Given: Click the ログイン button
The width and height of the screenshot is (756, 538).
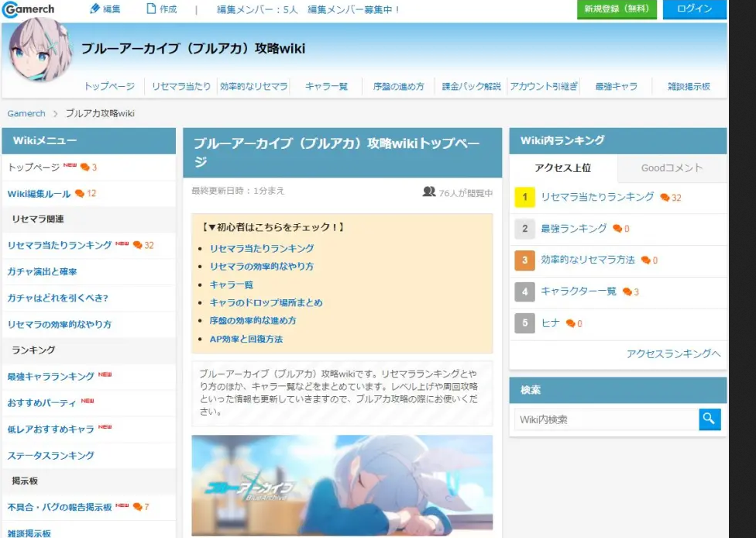Looking at the screenshot, I should (694, 9).
